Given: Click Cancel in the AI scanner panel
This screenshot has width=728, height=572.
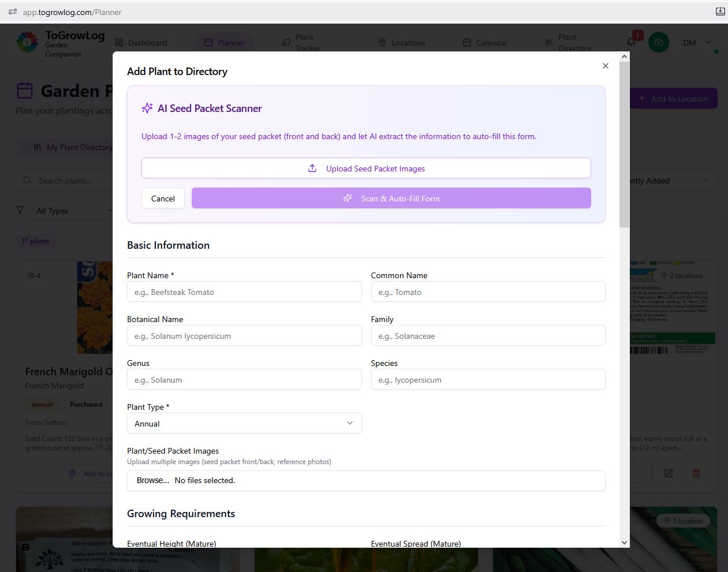Looking at the screenshot, I should point(163,199).
